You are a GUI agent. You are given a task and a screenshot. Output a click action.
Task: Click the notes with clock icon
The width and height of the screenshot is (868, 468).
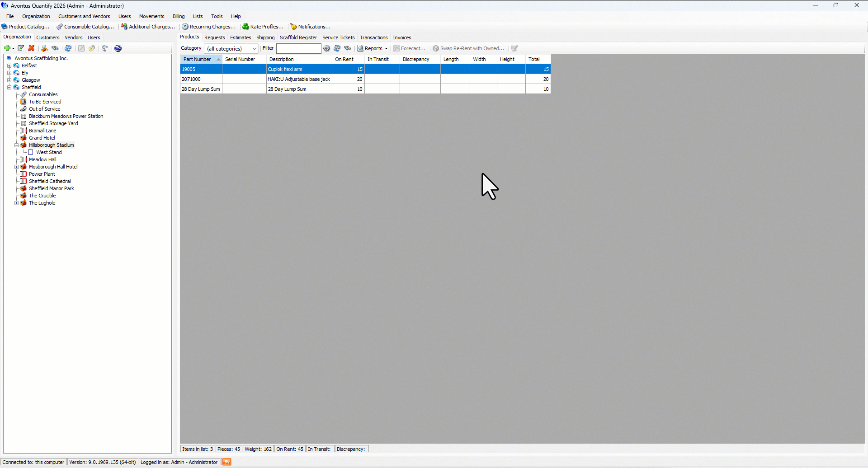[x=92, y=48]
